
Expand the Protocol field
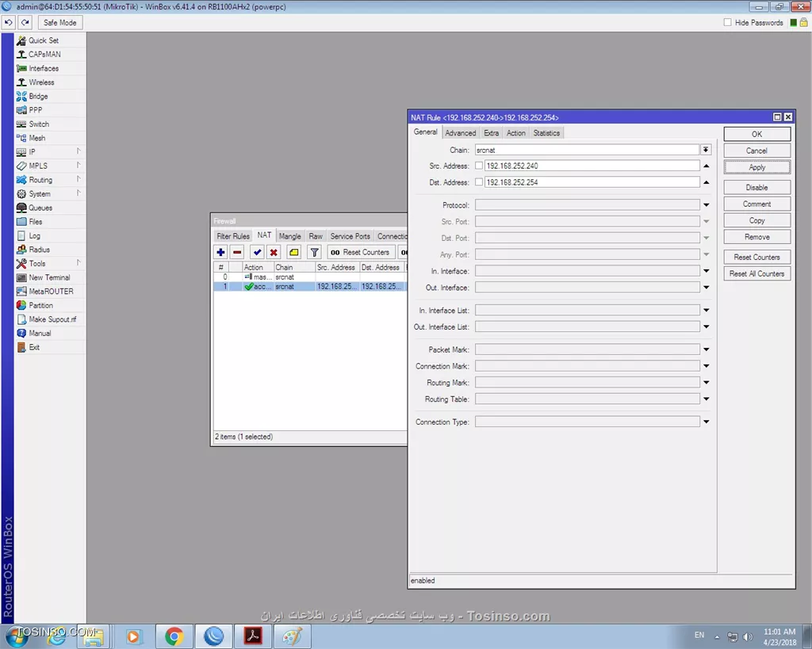[707, 205]
